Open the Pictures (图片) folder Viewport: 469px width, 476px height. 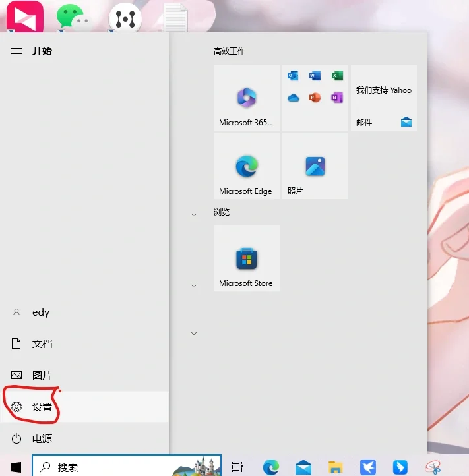pyautogui.click(x=84, y=376)
